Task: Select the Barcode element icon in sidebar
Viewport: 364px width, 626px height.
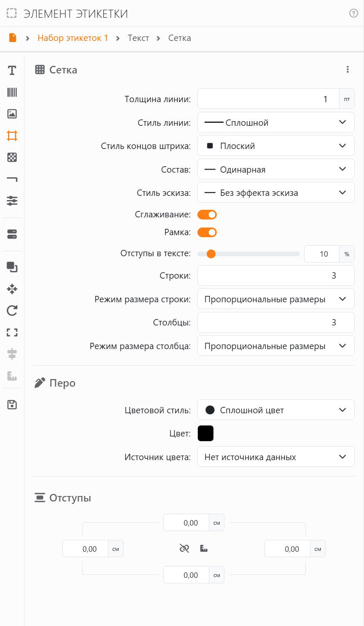Action: [12, 92]
